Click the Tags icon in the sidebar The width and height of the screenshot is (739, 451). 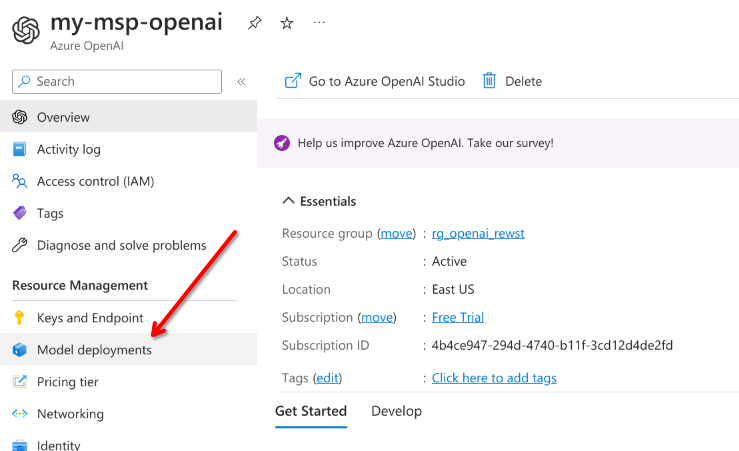(x=19, y=213)
